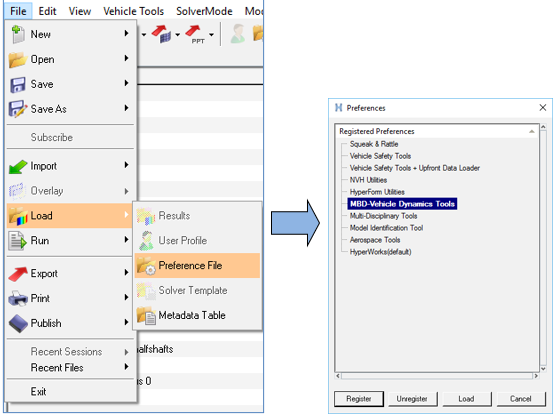554x415 pixels.
Task: Select MBD-Vehicle Dynamics Tools preference
Action: coord(402,204)
